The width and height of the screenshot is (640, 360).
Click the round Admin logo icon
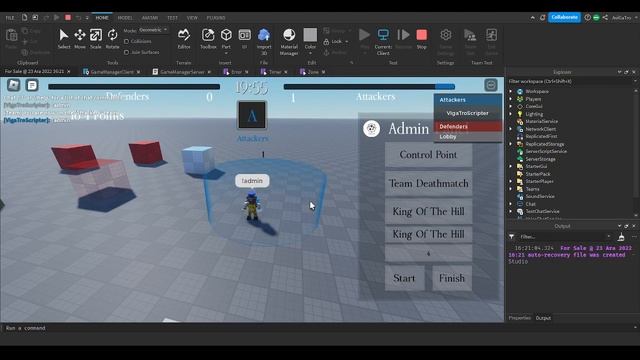[x=371, y=129]
